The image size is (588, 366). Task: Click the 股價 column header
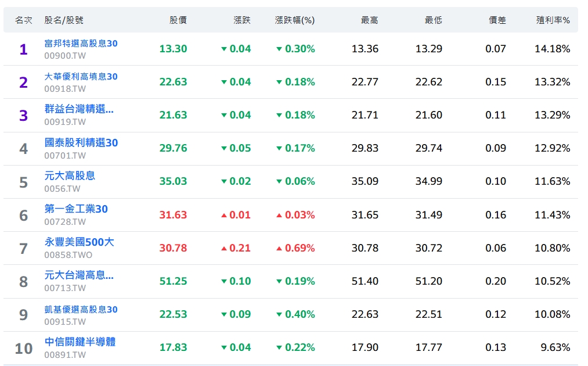[178, 20]
